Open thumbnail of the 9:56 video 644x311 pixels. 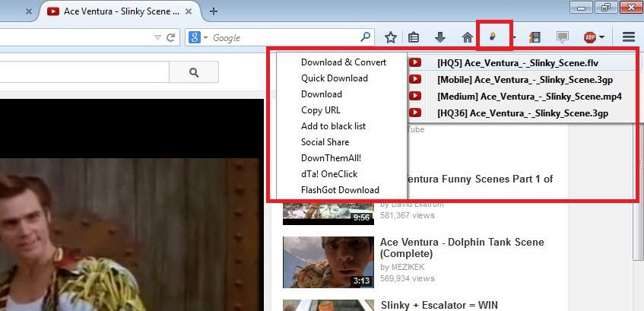pyautogui.click(x=328, y=214)
